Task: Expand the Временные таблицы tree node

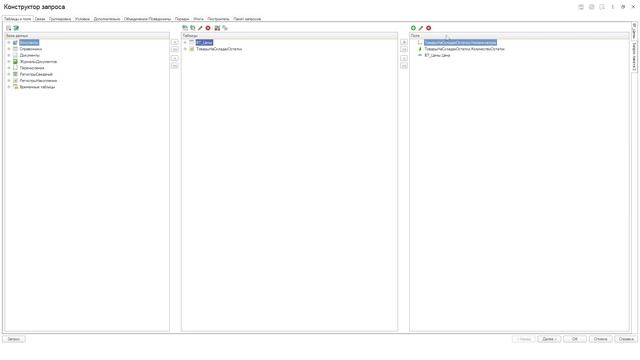Action: (x=9, y=87)
